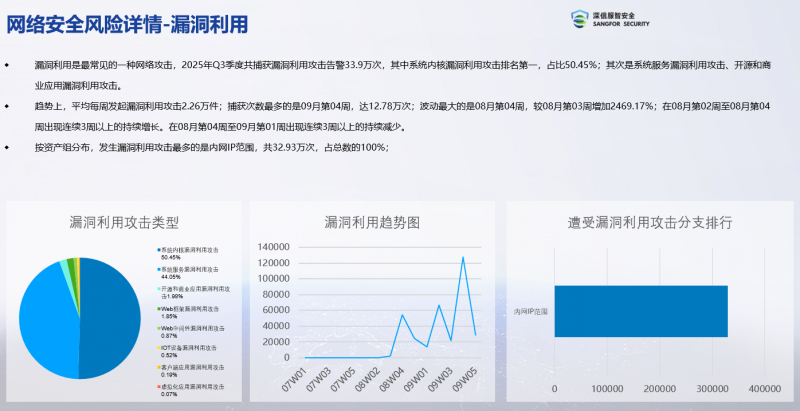Click the 09W01 x-axis label
Viewport: 800px width, 411px height.
(415, 380)
